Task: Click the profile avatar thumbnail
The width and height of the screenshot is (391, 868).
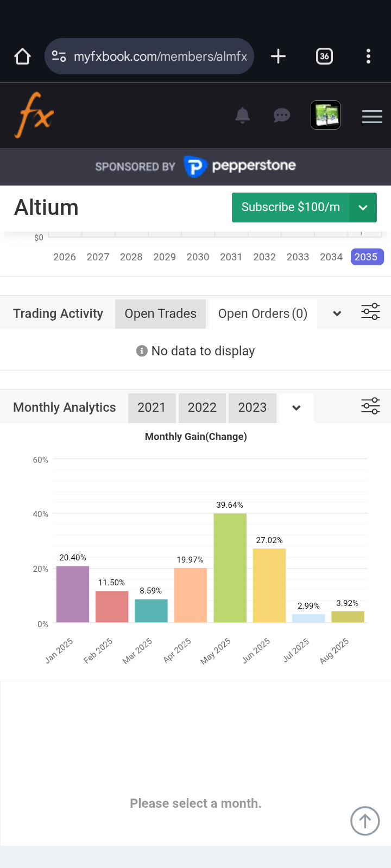Action: (325, 115)
